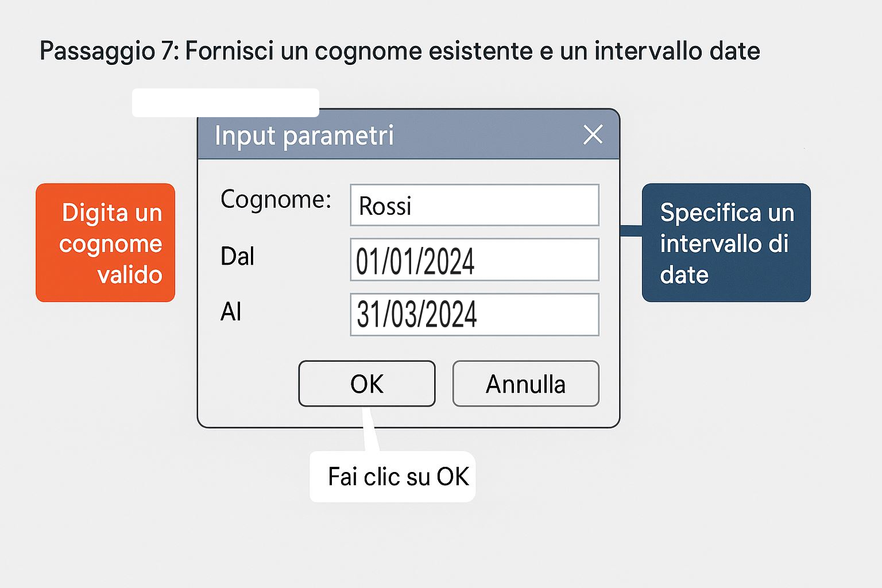Select the Dal date field showing 01/01/2024

point(474,260)
